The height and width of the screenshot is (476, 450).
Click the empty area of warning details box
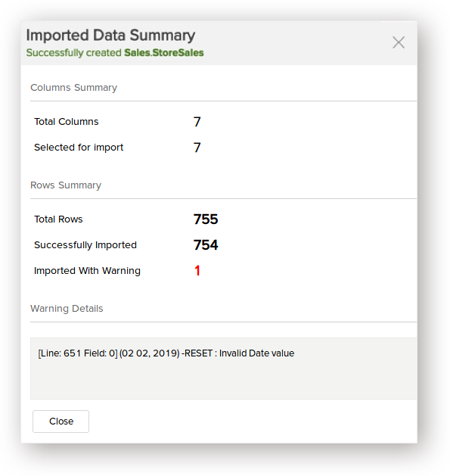pyautogui.click(x=224, y=381)
